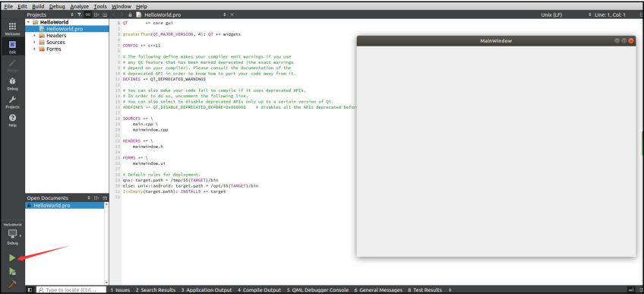Click the 'mainwindow.h' line in editor
Screen dimensions: 644x294
point(147,147)
